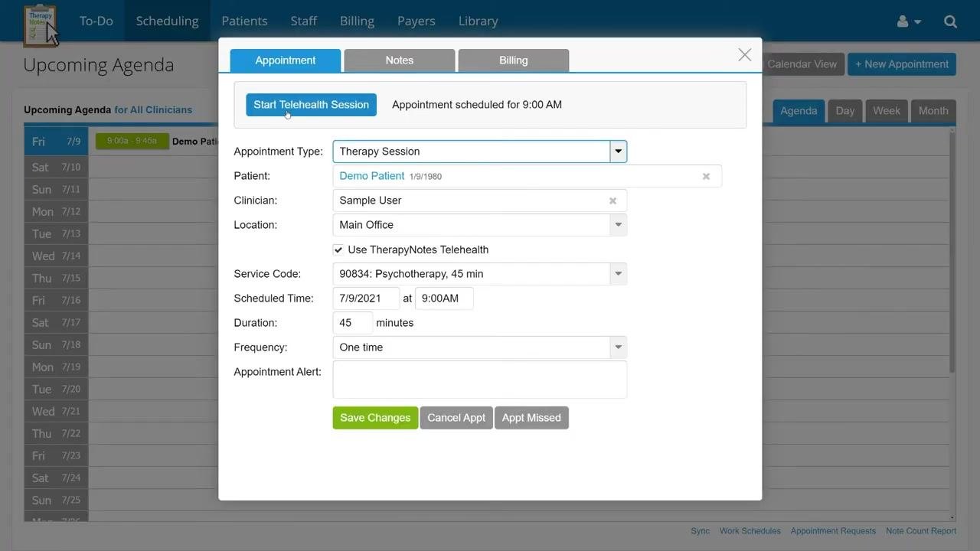Open the Frequency dropdown
This screenshot has height=551, width=980.
click(618, 347)
